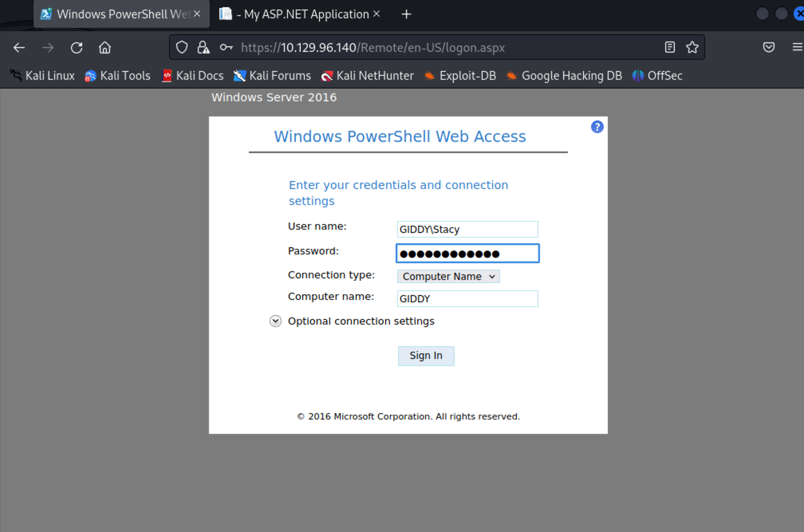This screenshot has height=532, width=804.
Task: Click the Sign In button
Action: [426, 355]
